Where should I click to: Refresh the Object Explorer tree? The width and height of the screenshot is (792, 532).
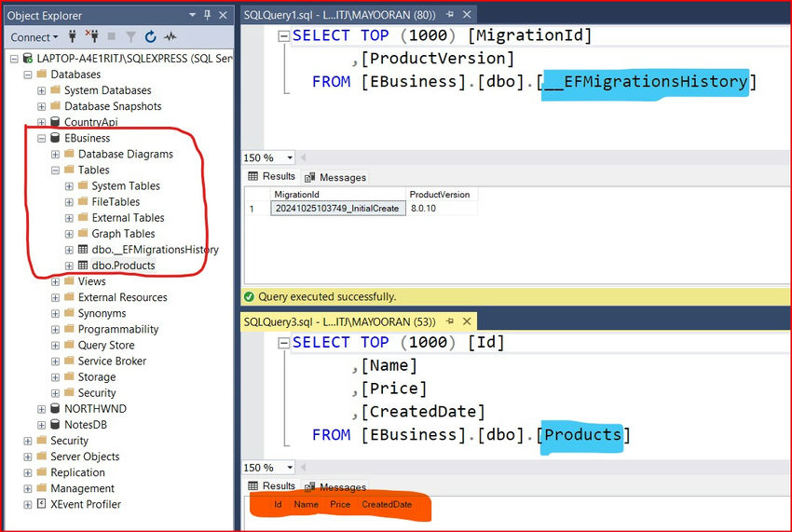tap(151, 37)
